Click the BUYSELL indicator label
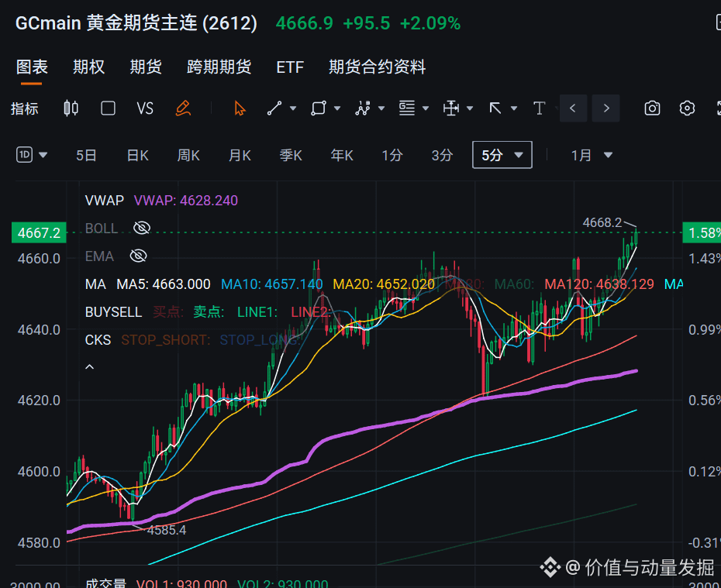This screenshot has height=588, width=721. tap(113, 312)
